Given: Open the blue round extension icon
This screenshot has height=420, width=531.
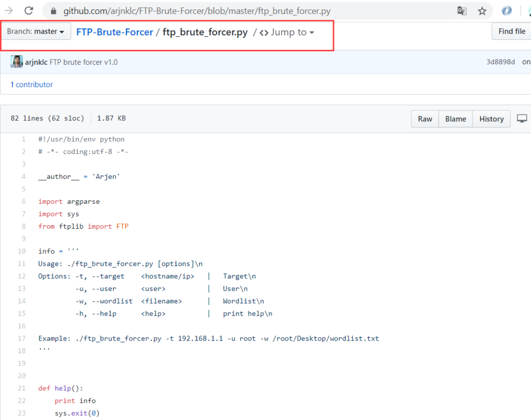Looking at the screenshot, I should (507, 11).
